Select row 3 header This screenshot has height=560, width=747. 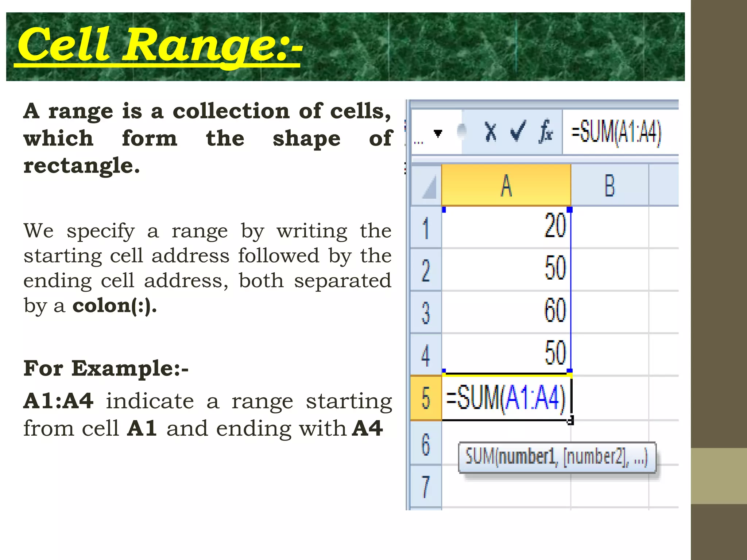[x=426, y=312]
